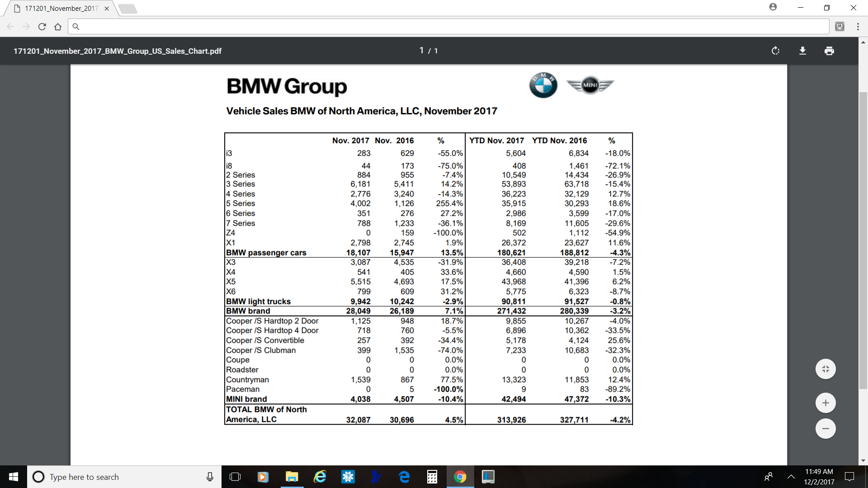Show hidden system tray icons
This screenshot has height=488, width=868.
pos(791,477)
